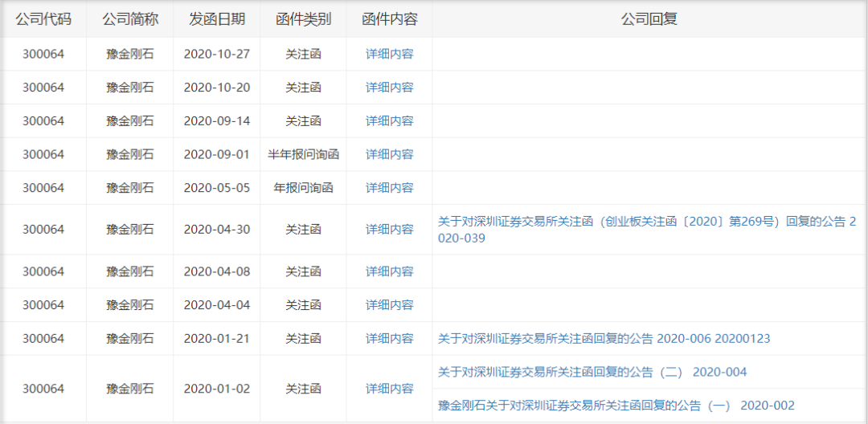Click the 函件内容 column header
Screen dimensions: 868x424
[x=389, y=19]
